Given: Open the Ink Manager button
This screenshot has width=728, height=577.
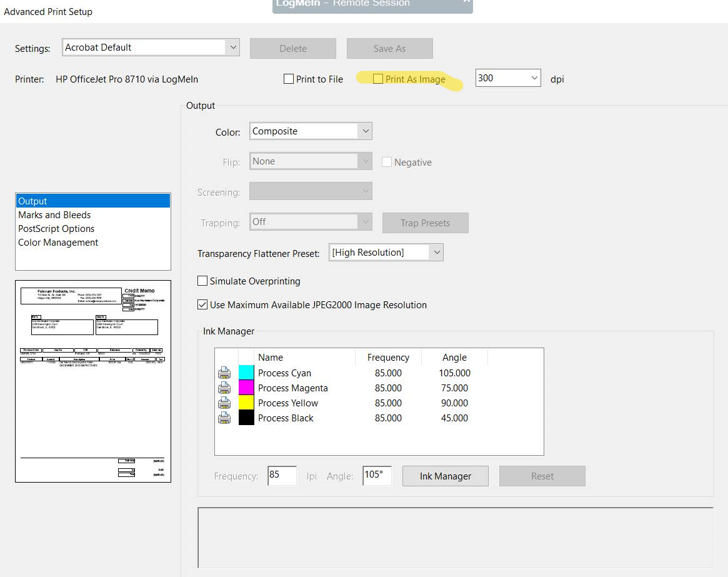Looking at the screenshot, I should [446, 476].
